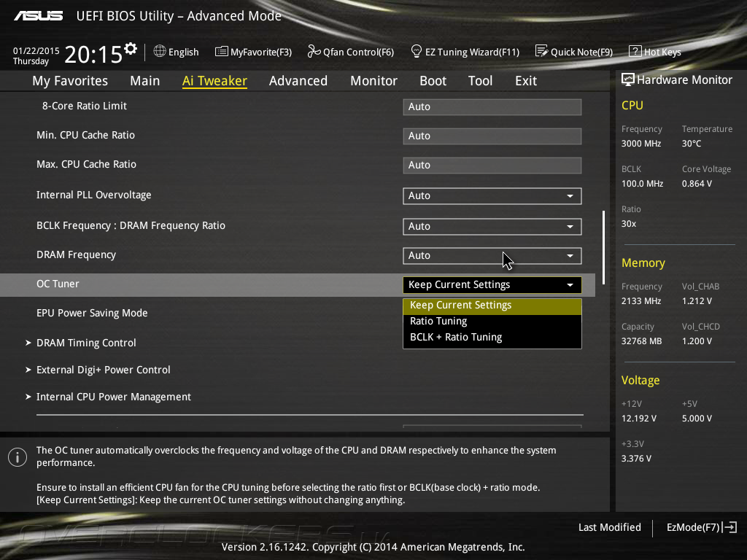Click the +5V reading 5.000 V
Screen dimensions: 747x560
point(697,419)
